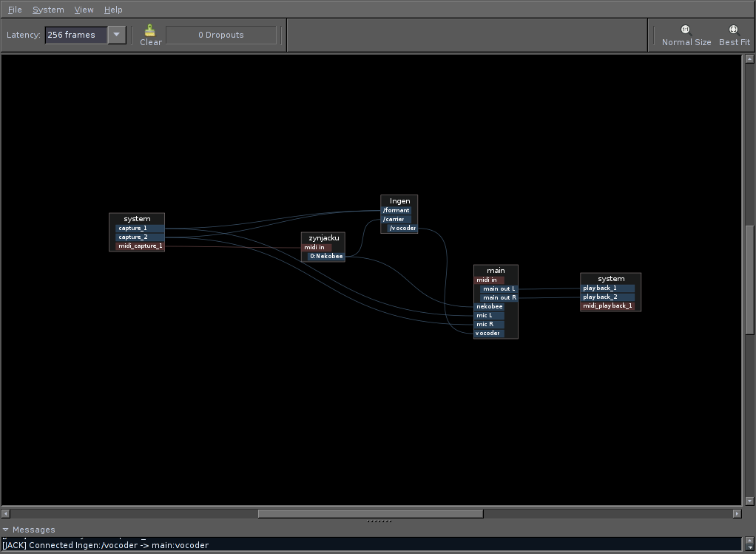Open the View menu

[84, 10]
